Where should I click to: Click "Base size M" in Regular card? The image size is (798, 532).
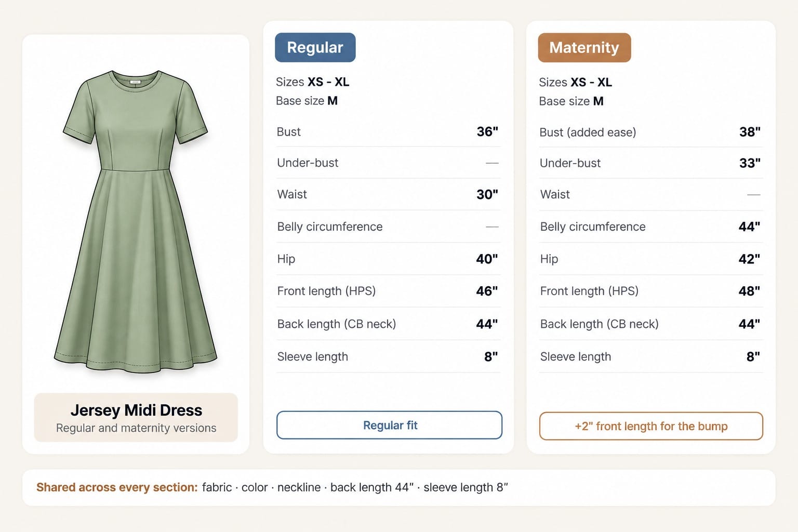307,101
